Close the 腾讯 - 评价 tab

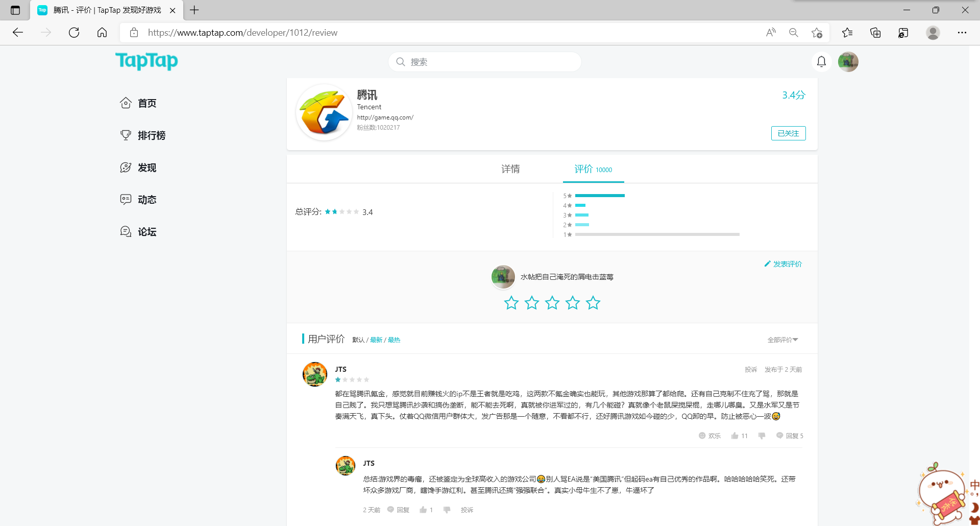point(173,10)
